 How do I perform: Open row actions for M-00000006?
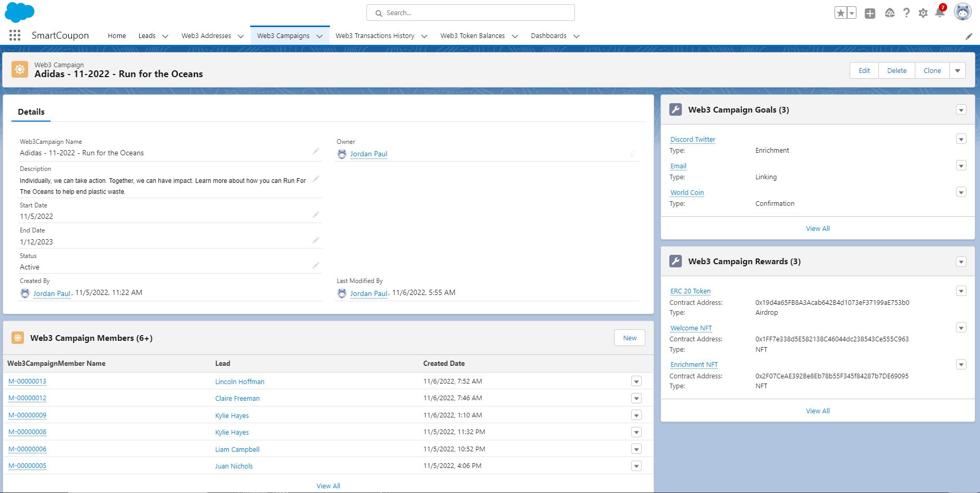(x=636, y=449)
